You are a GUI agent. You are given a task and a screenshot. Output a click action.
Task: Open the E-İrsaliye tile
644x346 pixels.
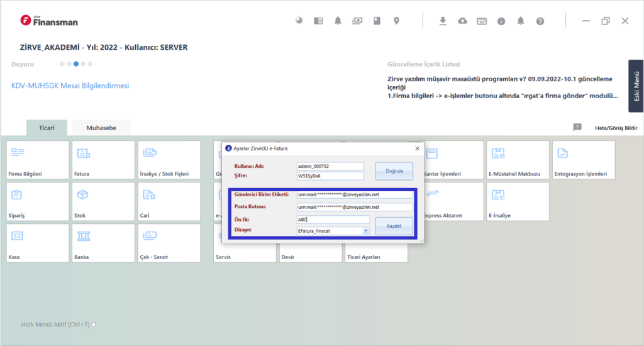tap(518, 201)
